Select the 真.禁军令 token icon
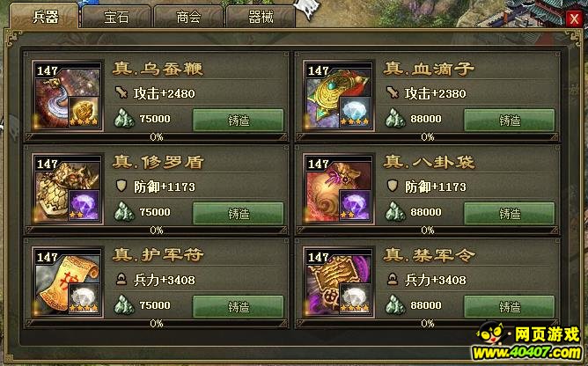The height and width of the screenshot is (366, 588). (339, 282)
